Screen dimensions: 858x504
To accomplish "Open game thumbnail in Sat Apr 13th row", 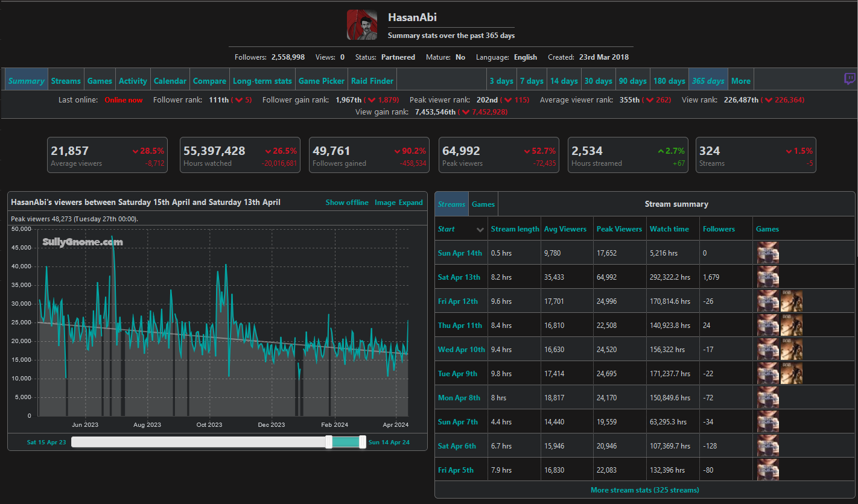I will [768, 277].
